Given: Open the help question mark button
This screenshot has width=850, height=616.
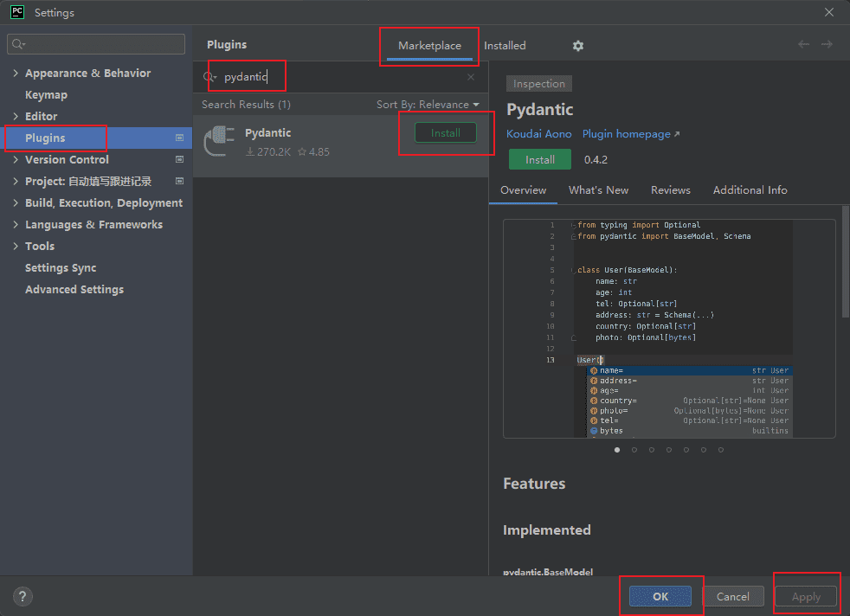Looking at the screenshot, I should click(23, 596).
